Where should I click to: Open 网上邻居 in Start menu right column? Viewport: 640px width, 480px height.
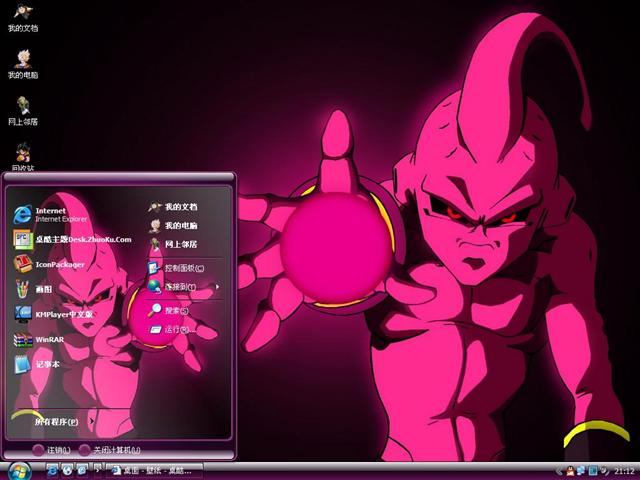173,244
